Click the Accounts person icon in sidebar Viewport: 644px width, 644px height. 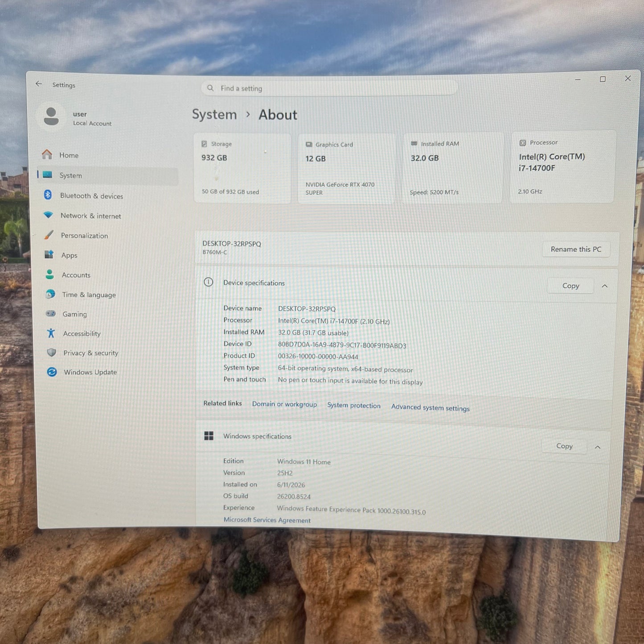[49, 274]
